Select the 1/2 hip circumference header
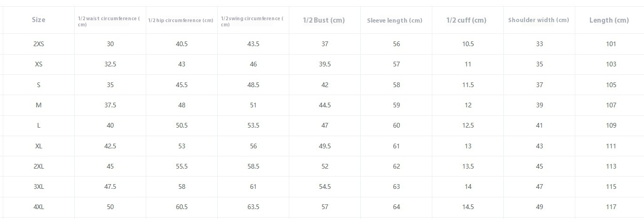 coord(181,20)
